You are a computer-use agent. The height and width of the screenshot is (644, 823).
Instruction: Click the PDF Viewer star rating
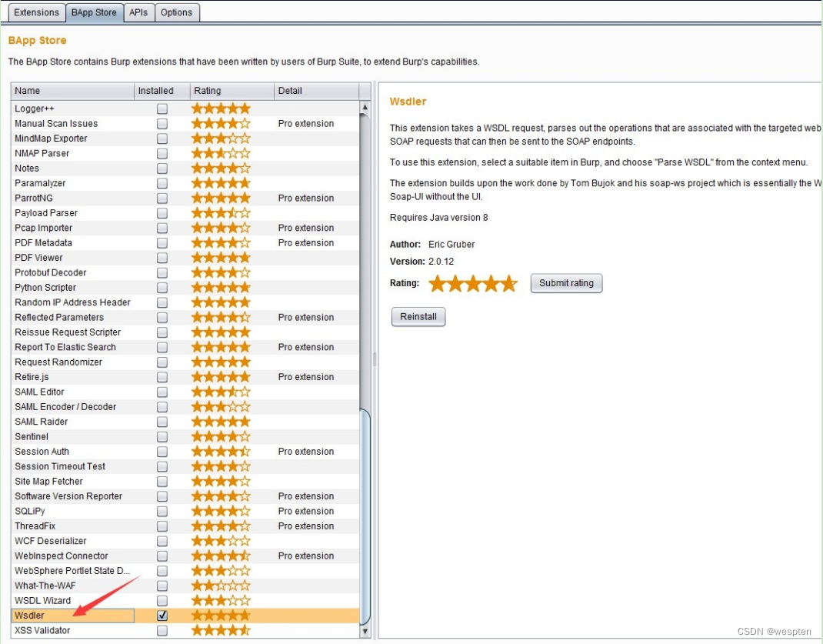(x=221, y=258)
